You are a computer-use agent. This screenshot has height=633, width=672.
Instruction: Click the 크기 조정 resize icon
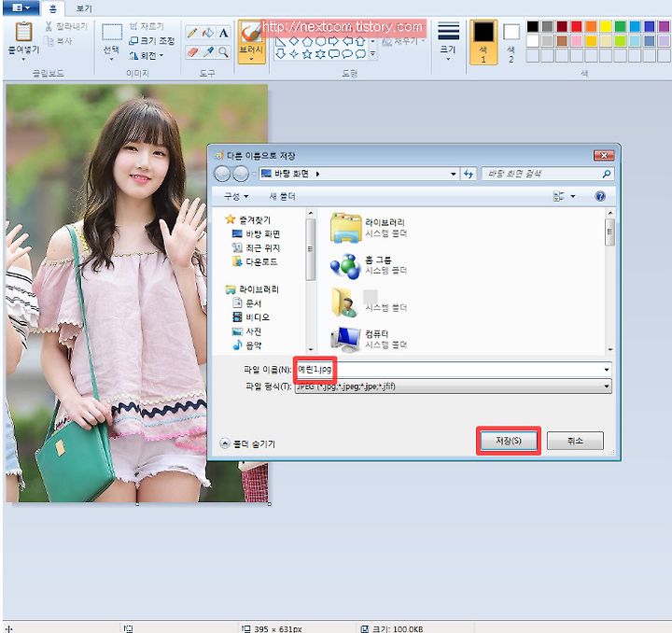133,41
